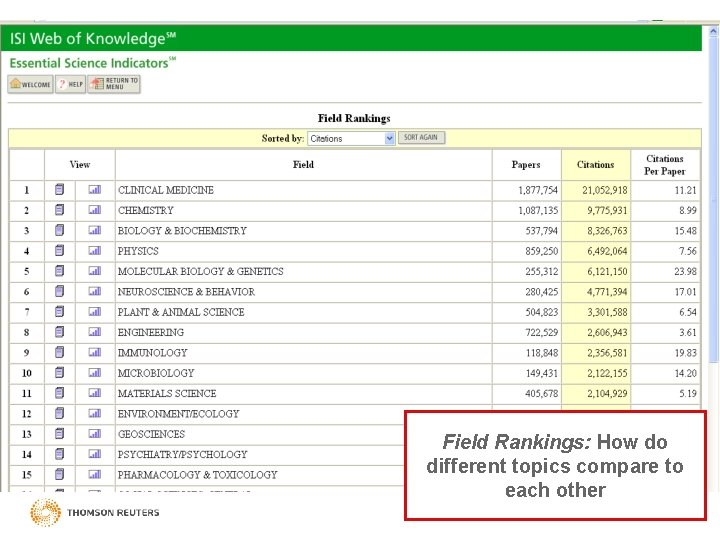720x540 pixels.
Task: Click the page scrollbar up arrow
Action: (x=714, y=32)
